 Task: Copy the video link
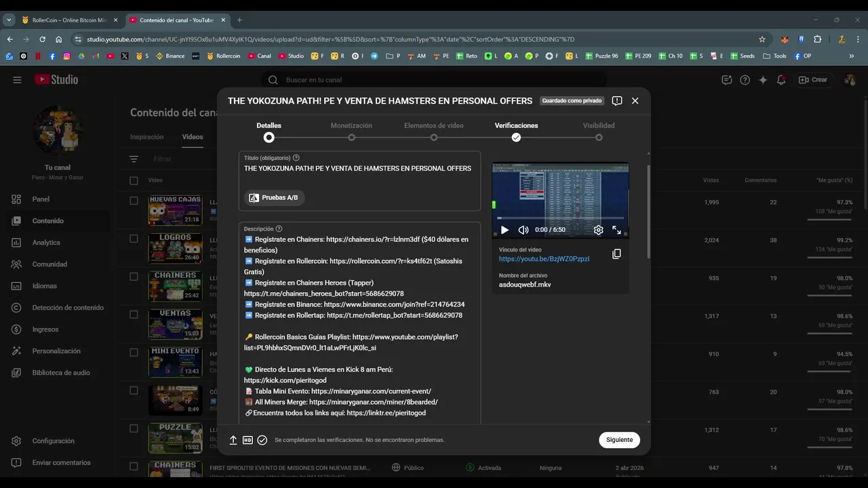point(616,253)
